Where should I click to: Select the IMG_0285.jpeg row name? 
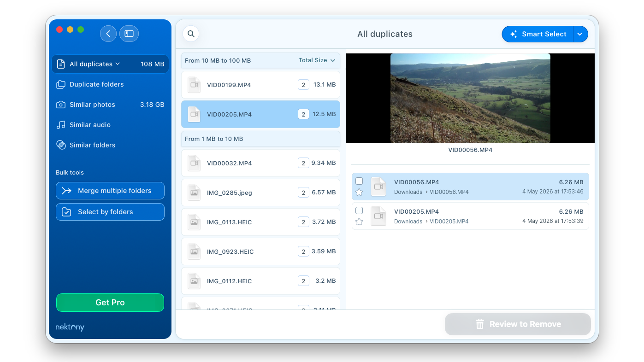(x=230, y=193)
